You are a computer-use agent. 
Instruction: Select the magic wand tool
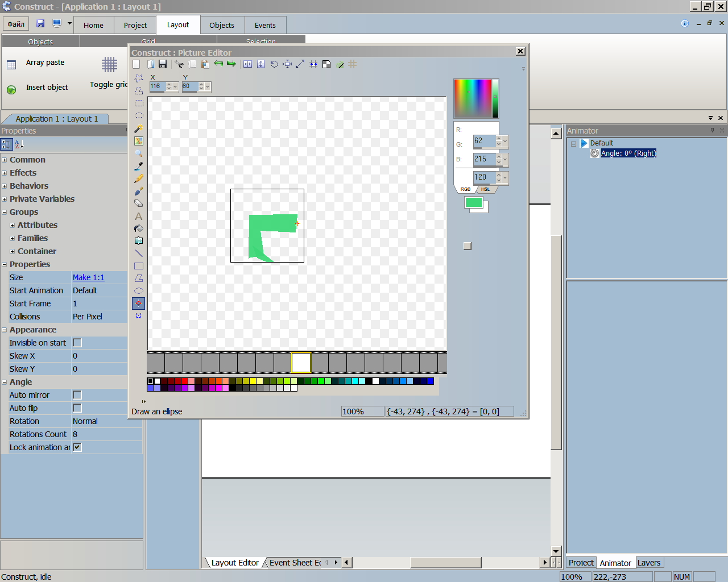(138, 129)
